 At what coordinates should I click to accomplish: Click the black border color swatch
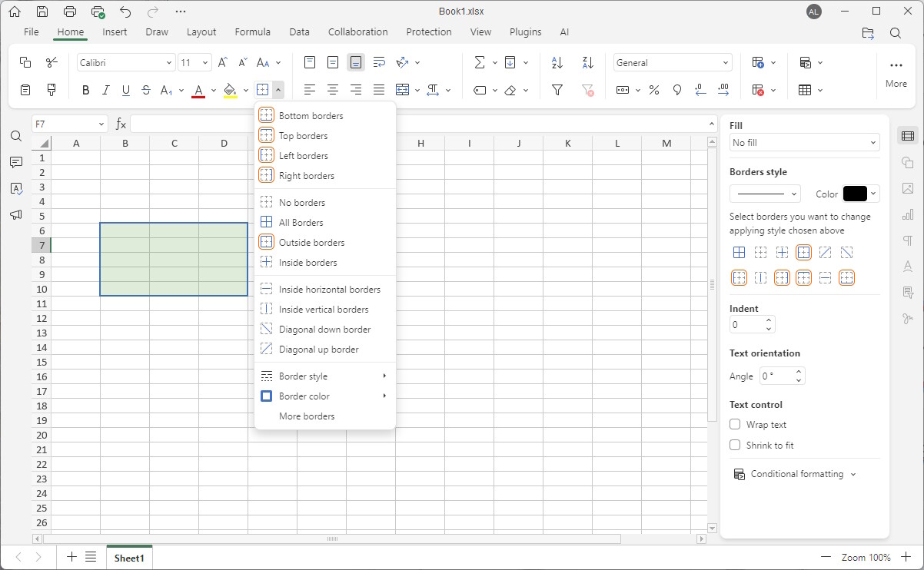click(x=855, y=194)
